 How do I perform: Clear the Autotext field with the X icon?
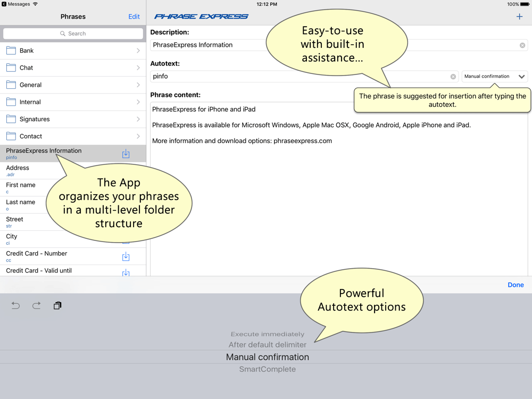coord(453,77)
